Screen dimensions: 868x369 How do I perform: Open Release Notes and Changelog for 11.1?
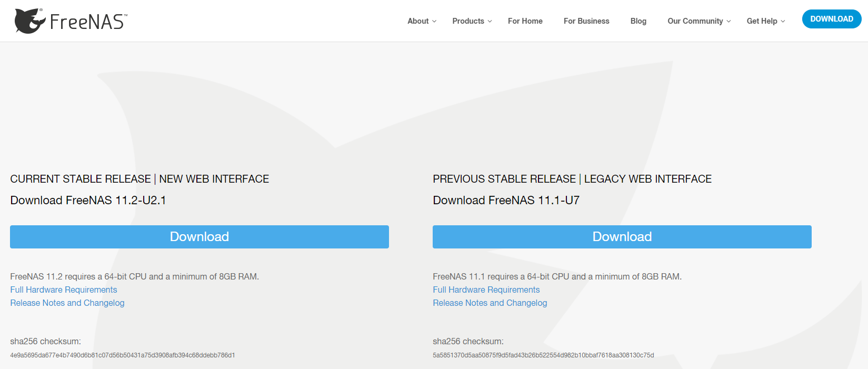pyautogui.click(x=490, y=303)
